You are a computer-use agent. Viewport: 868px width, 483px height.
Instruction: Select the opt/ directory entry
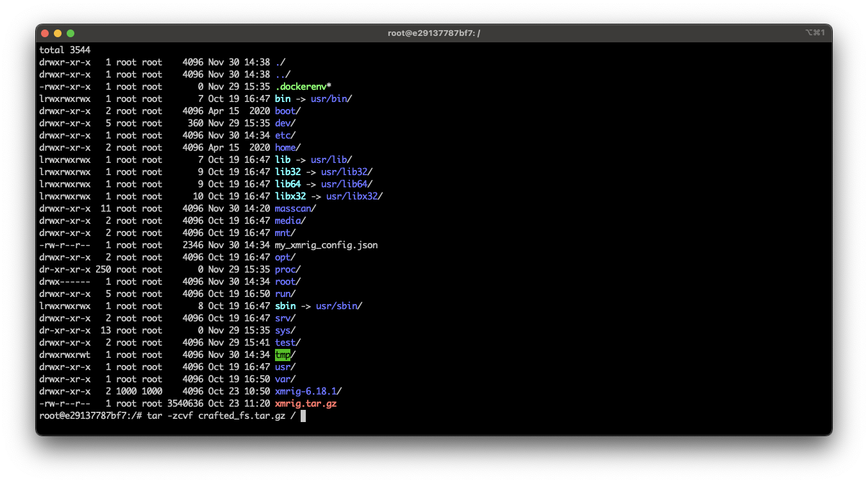point(285,257)
